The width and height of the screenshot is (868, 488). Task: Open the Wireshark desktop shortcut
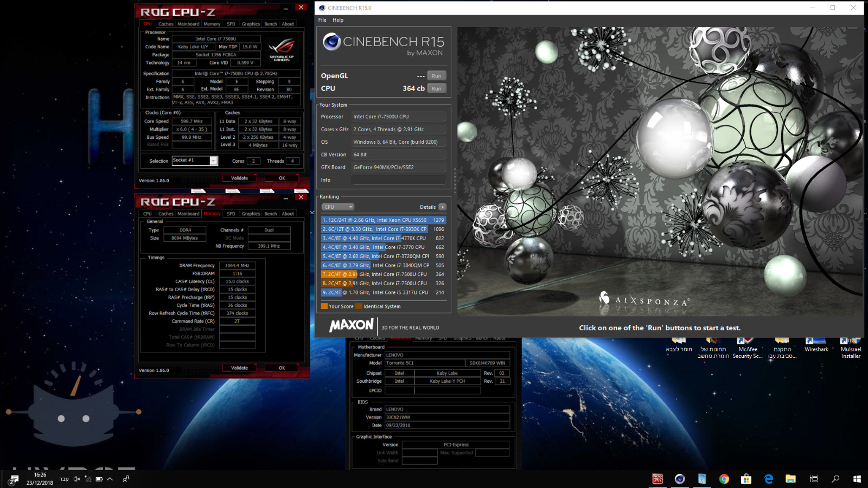point(816,346)
